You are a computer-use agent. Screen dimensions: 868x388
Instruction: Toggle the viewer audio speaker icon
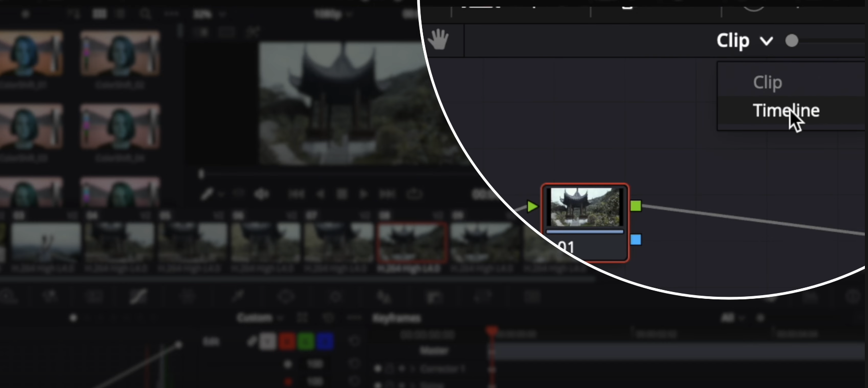[261, 195]
